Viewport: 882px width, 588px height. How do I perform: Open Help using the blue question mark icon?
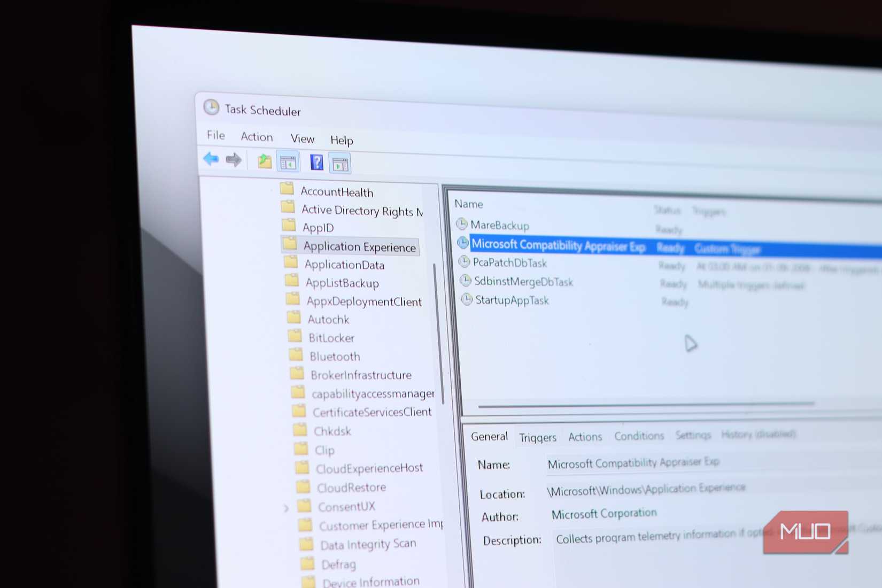pos(316,163)
